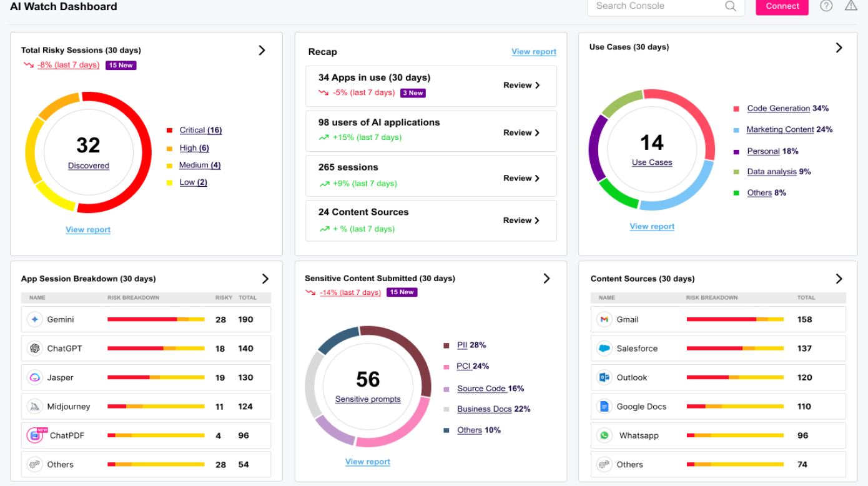
Task: Expand the App Session Breakdown card
Action: pos(265,279)
